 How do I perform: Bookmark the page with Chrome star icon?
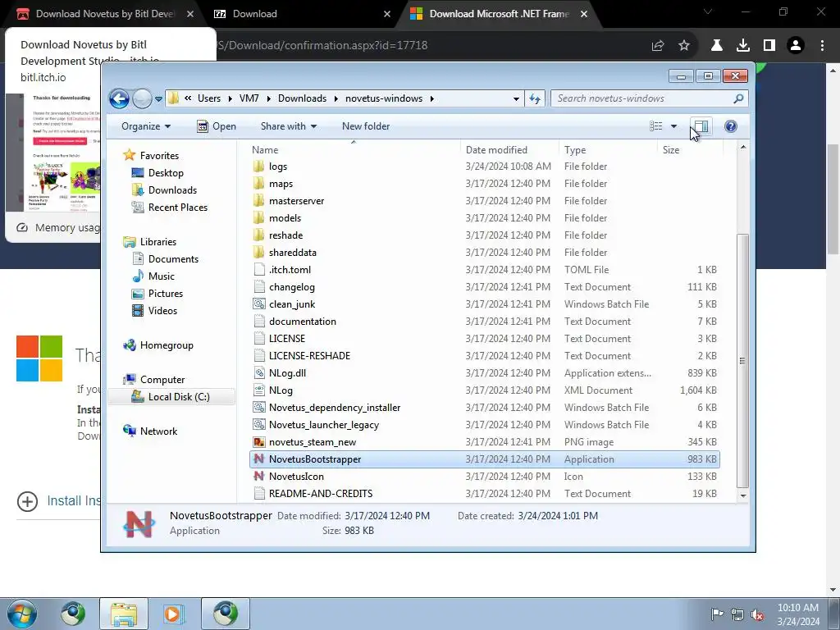[684, 46]
